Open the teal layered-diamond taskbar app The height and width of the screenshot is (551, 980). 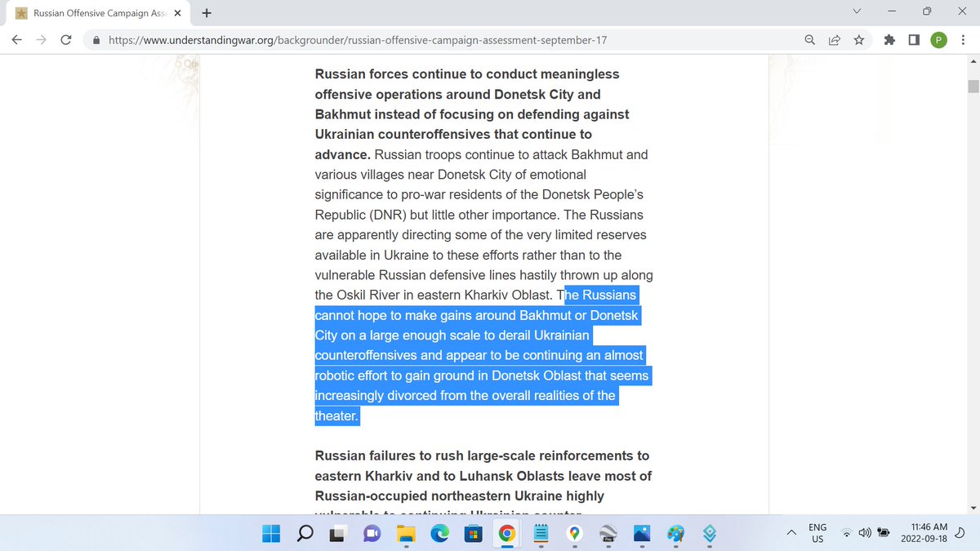click(x=709, y=534)
